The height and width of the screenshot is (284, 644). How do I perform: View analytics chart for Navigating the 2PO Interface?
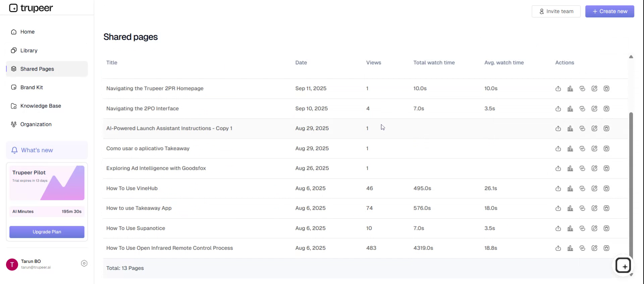[570, 109]
